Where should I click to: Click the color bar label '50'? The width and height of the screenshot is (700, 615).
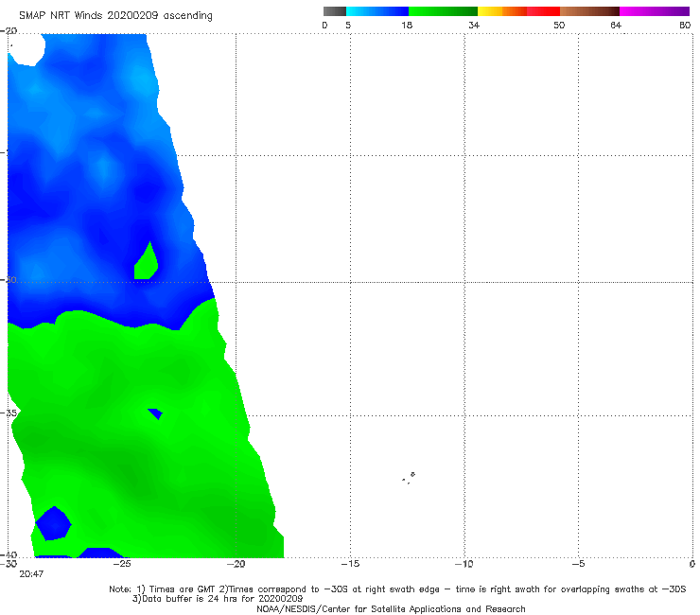tap(559, 25)
